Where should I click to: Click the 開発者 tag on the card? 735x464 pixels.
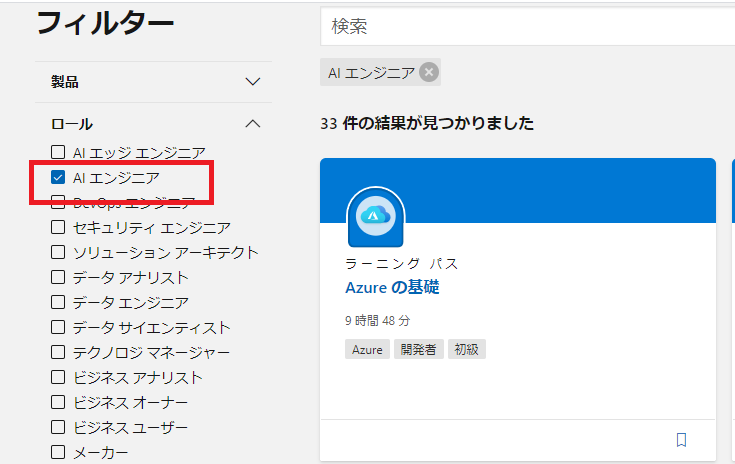[x=419, y=349]
